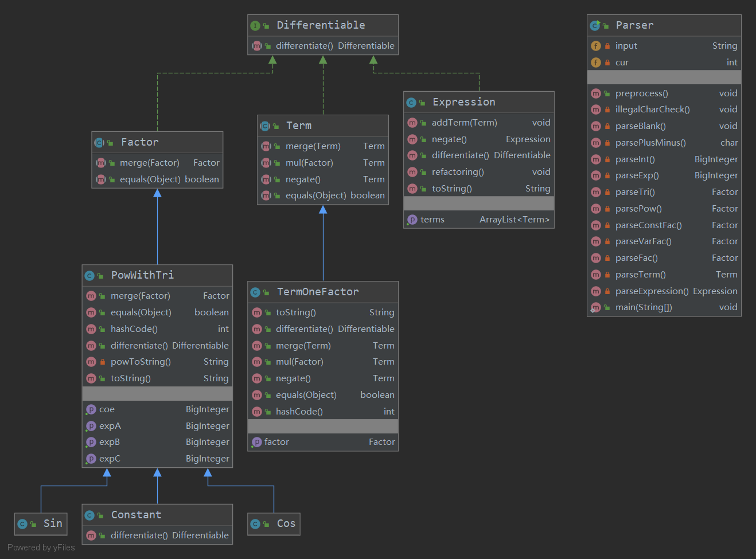Select the TermOneFactor class header

click(x=322, y=292)
